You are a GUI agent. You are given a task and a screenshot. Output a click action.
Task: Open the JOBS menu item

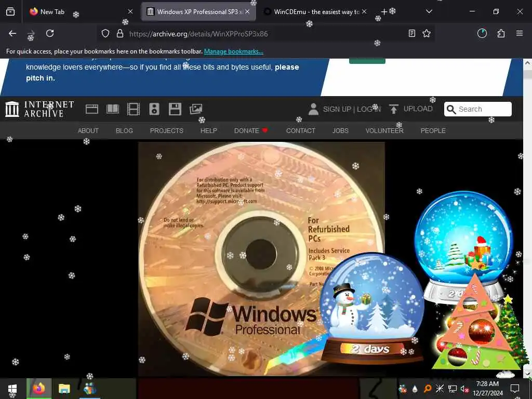[x=340, y=130]
